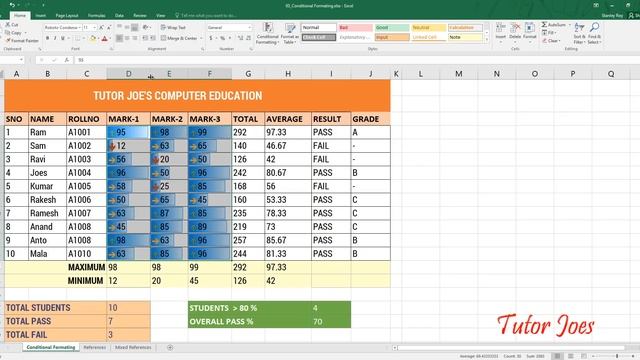Select column D header

[128, 74]
